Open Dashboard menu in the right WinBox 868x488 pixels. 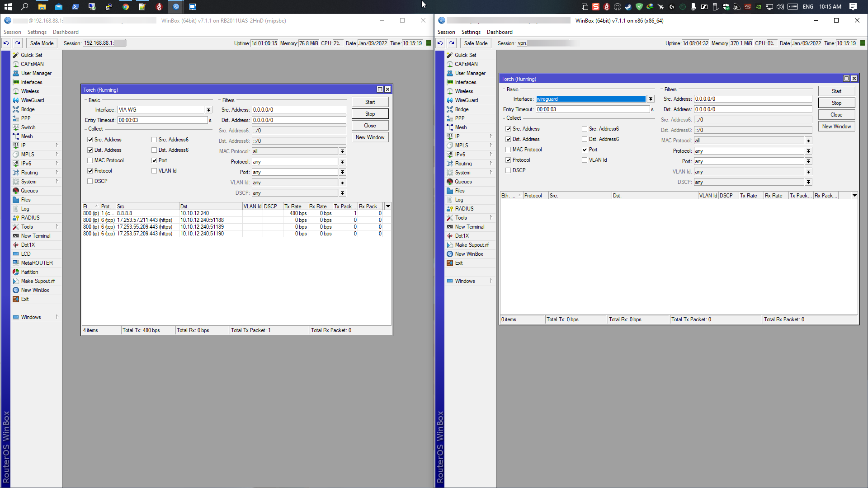pos(500,32)
